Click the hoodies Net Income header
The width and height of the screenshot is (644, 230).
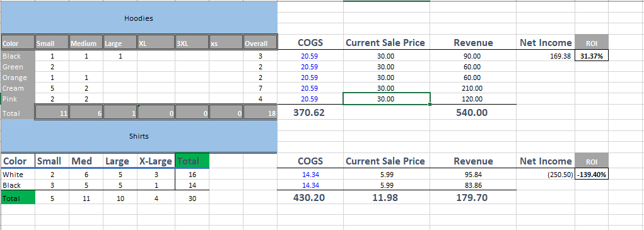coord(546,43)
